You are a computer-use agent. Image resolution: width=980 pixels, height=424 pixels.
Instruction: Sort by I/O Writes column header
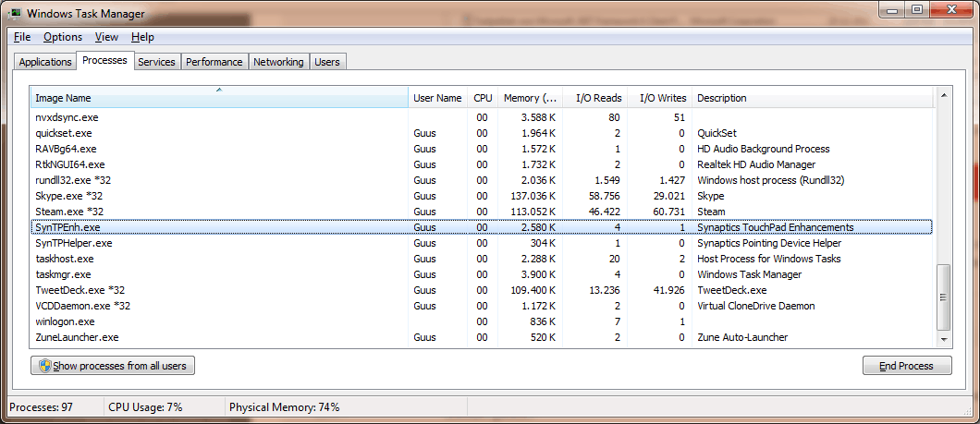click(659, 98)
